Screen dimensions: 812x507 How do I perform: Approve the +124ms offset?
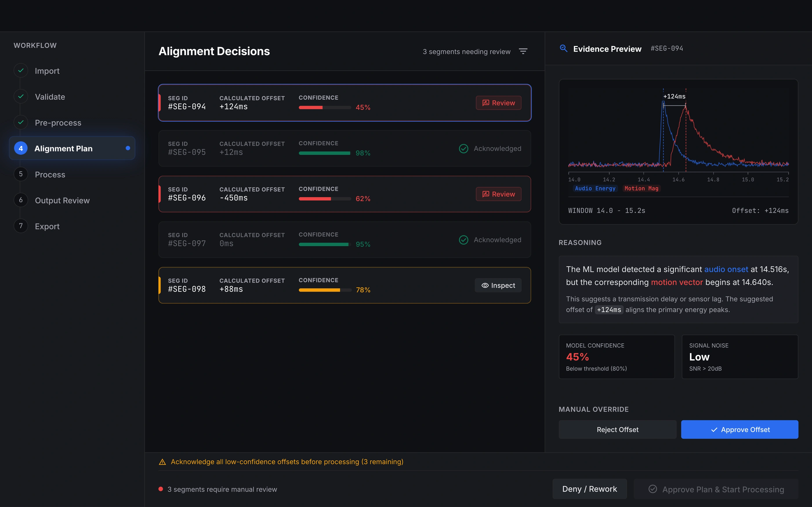pos(739,430)
